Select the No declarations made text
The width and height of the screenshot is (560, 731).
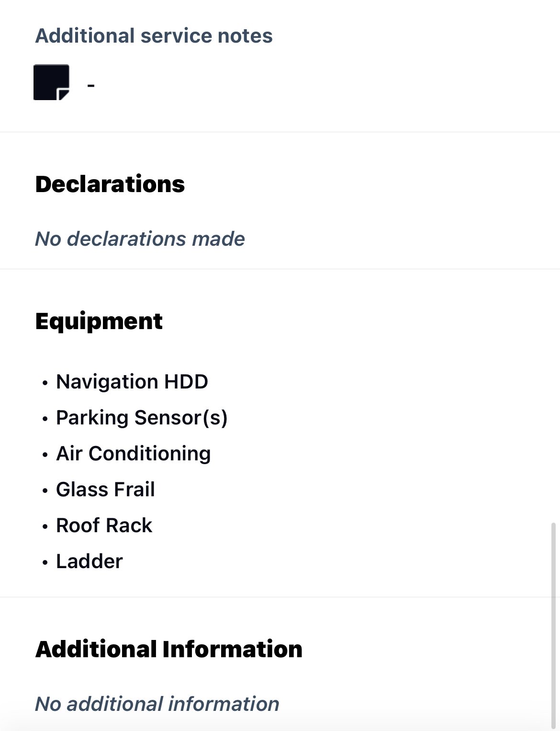140,239
